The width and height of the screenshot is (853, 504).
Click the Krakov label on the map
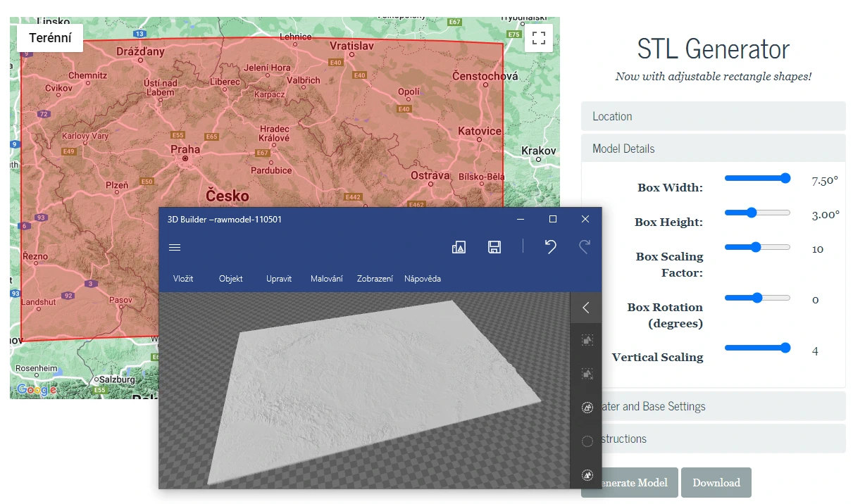(x=539, y=151)
